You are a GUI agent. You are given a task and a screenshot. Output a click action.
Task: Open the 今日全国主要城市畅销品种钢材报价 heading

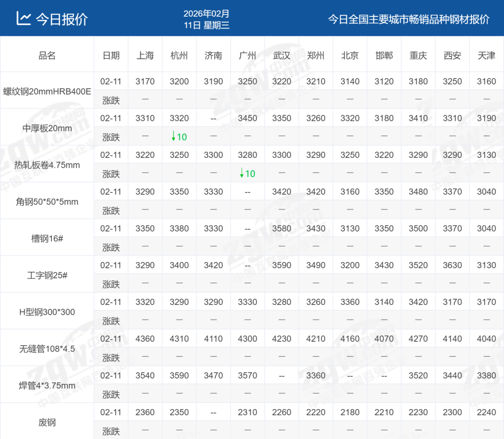[x=408, y=19]
